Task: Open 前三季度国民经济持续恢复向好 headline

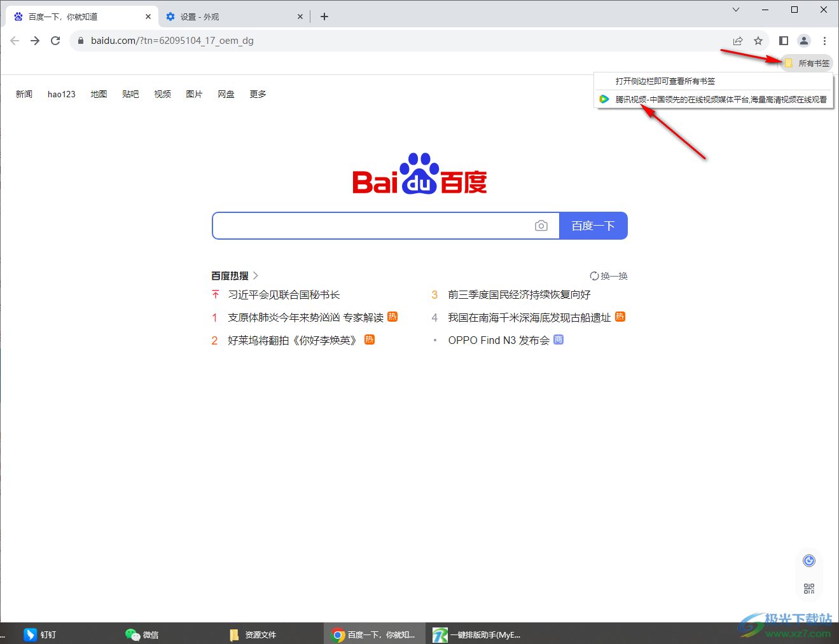Action: click(x=520, y=295)
